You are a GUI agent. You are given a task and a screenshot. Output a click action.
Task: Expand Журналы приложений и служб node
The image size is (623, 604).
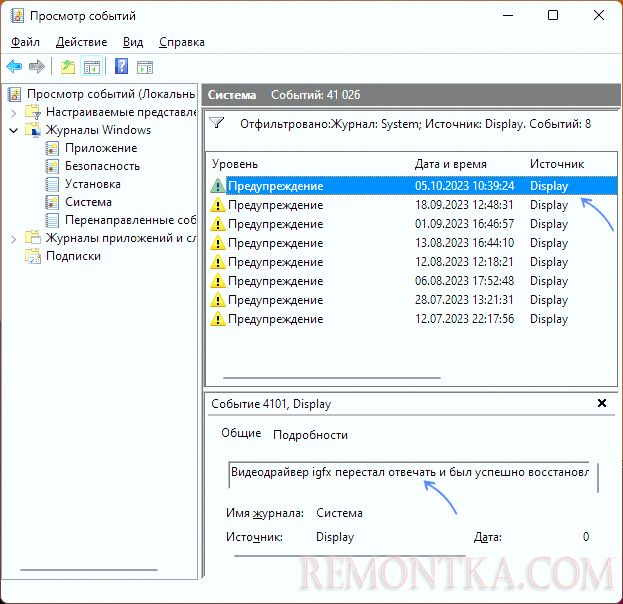click(14, 239)
